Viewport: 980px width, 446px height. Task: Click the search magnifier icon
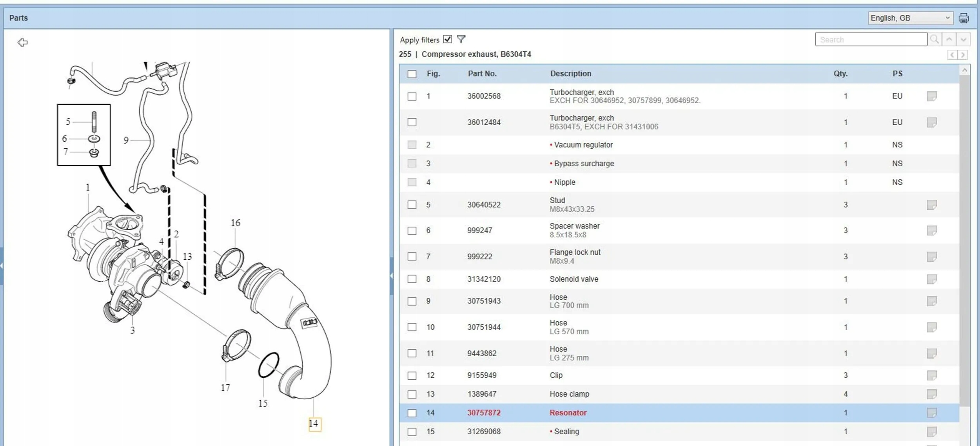934,39
